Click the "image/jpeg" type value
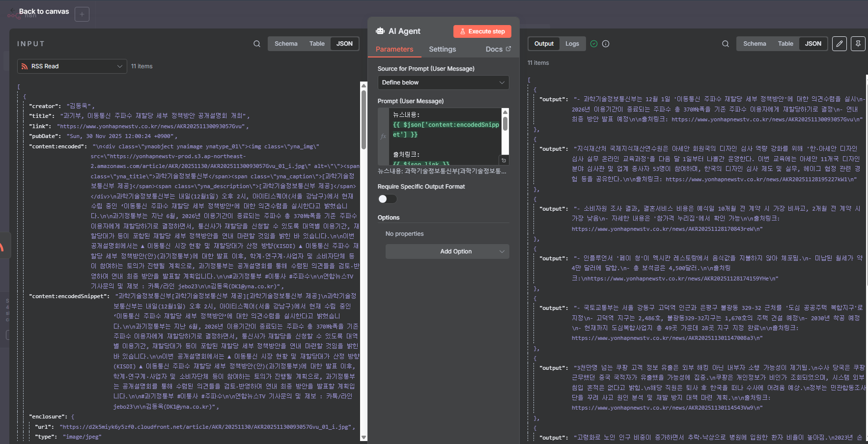Screen dimensions: 868x444 [82, 437]
